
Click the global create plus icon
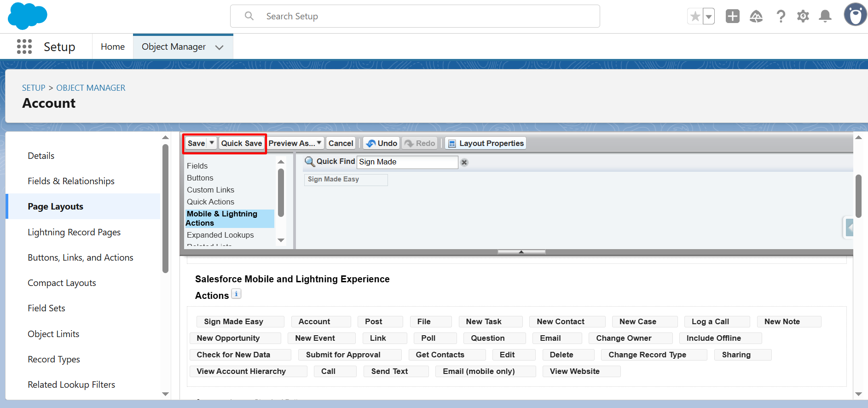pyautogui.click(x=732, y=17)
